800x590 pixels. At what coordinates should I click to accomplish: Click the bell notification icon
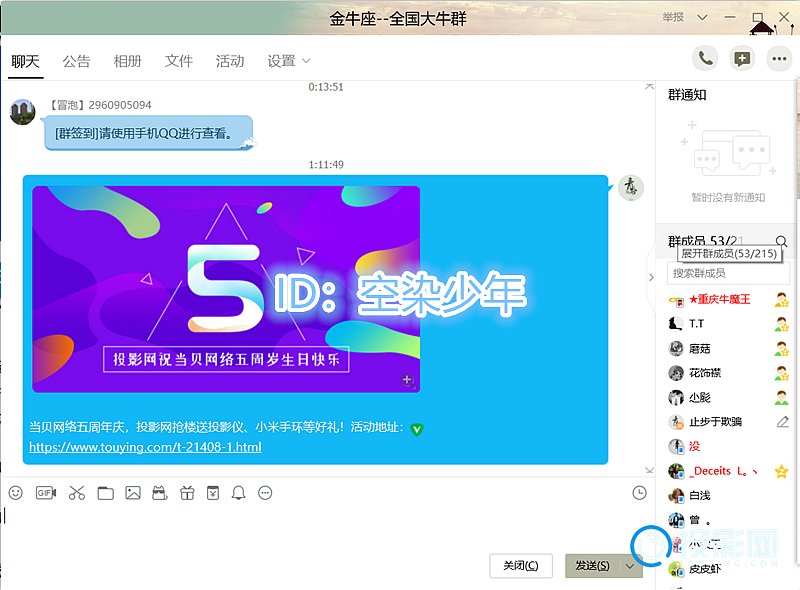pyautogui.click(x=238, y=493)
